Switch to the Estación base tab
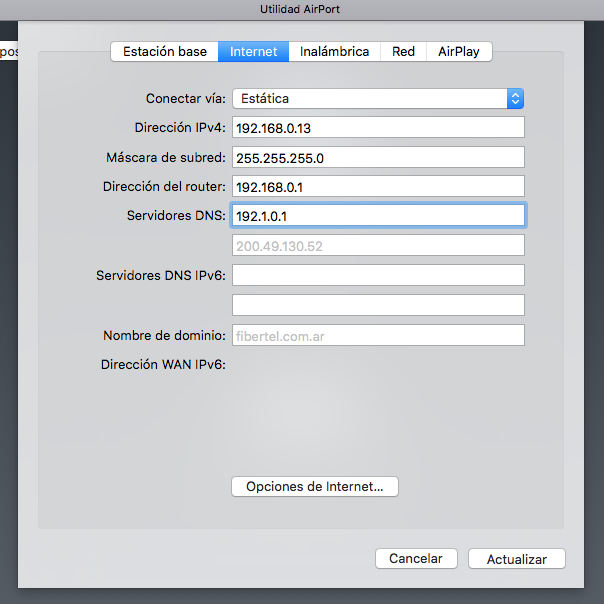Screen dimensions: 604x604 tap(165, 51)
